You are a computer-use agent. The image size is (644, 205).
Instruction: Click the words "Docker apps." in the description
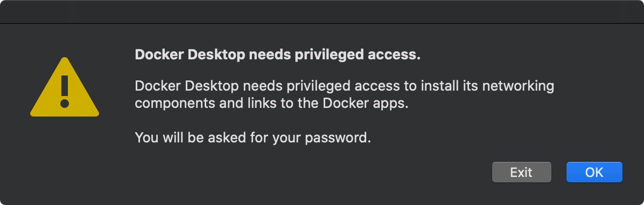point(366,104)
